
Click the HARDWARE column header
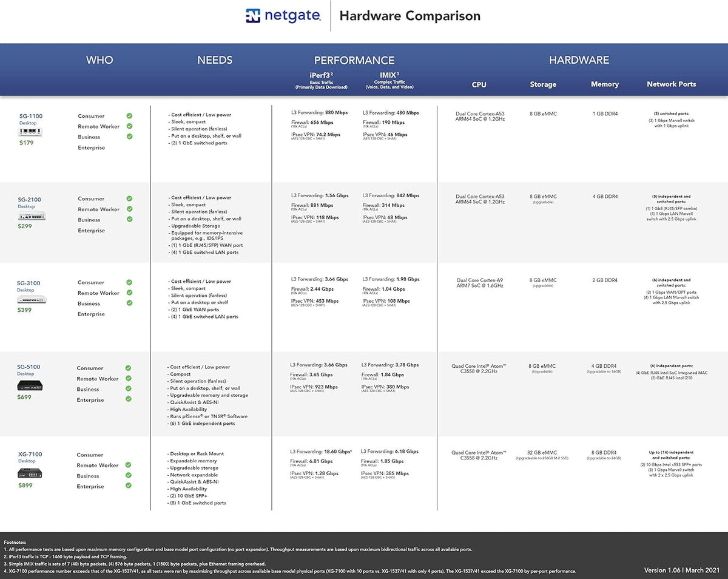click(579, 60)
